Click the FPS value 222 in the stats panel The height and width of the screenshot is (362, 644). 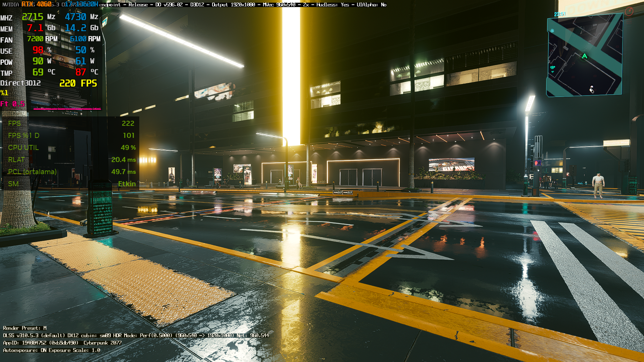pos(128,123)
